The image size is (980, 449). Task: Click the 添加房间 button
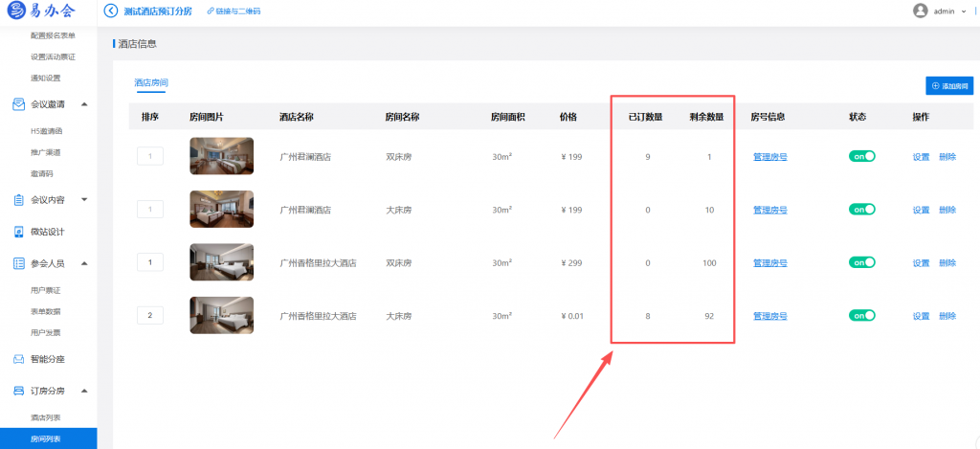949,85
